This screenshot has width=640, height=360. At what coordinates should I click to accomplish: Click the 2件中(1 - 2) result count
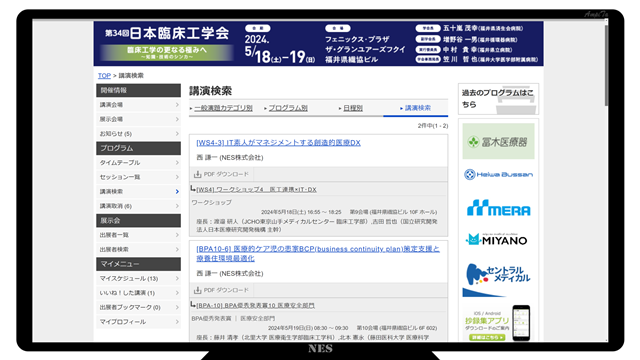tap(433, 126)
